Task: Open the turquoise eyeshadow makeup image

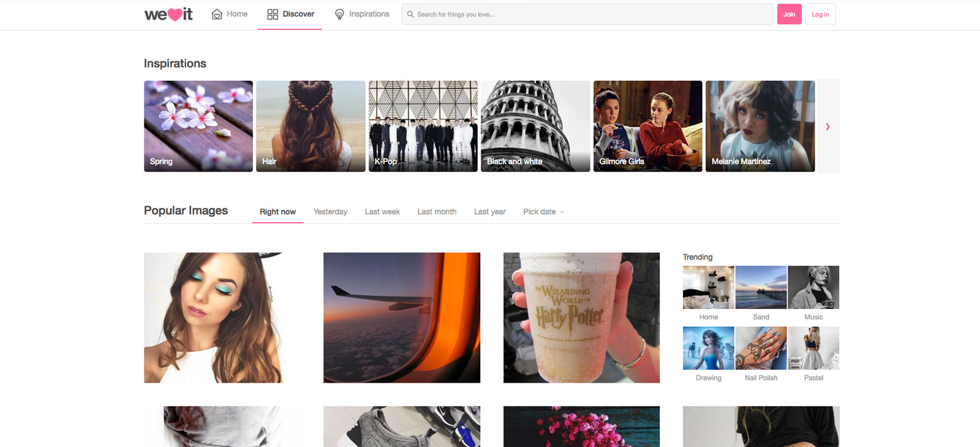Action: (214, 318)
